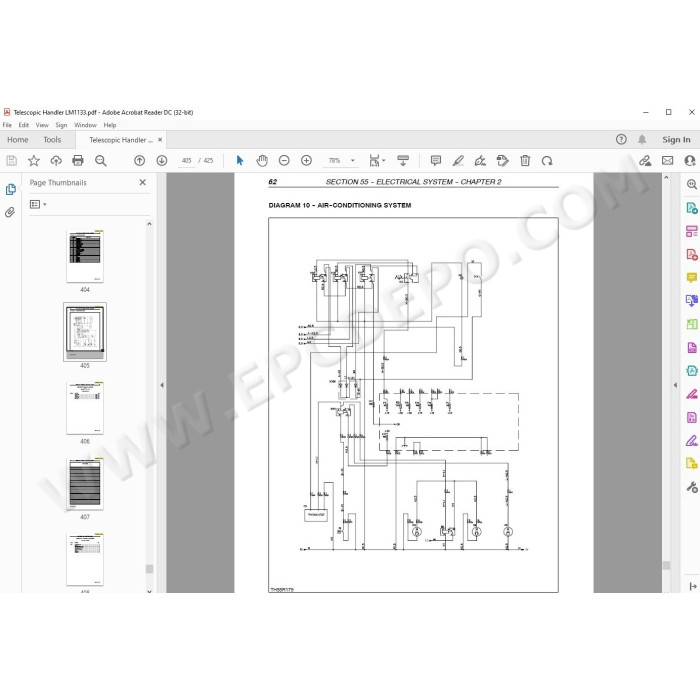Click the account profile icon
This screenshot has width=700, height=700.
pos(691,161)
